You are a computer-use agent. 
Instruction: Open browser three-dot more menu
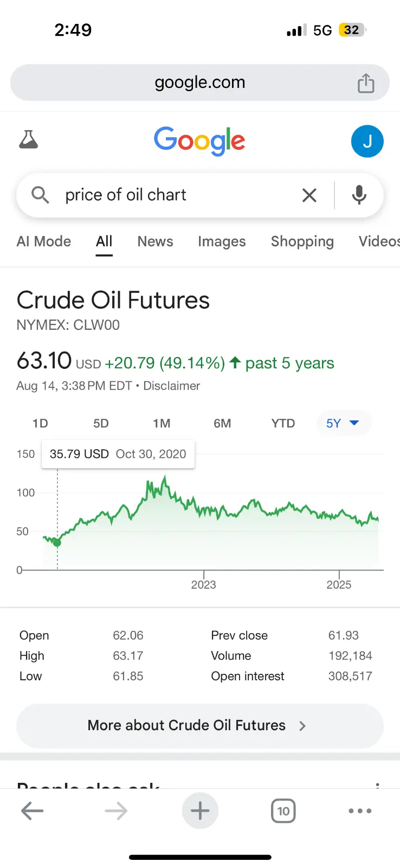click(360, 811)
